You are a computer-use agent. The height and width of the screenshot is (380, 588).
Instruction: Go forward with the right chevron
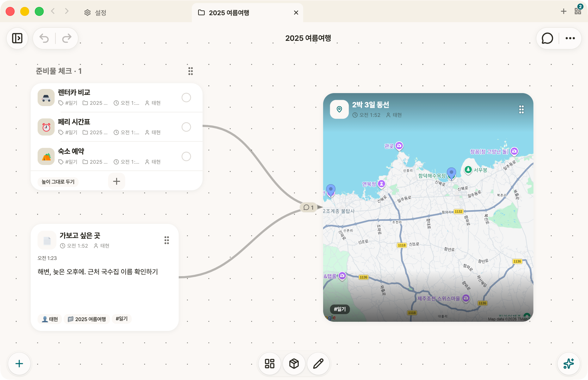66,11
